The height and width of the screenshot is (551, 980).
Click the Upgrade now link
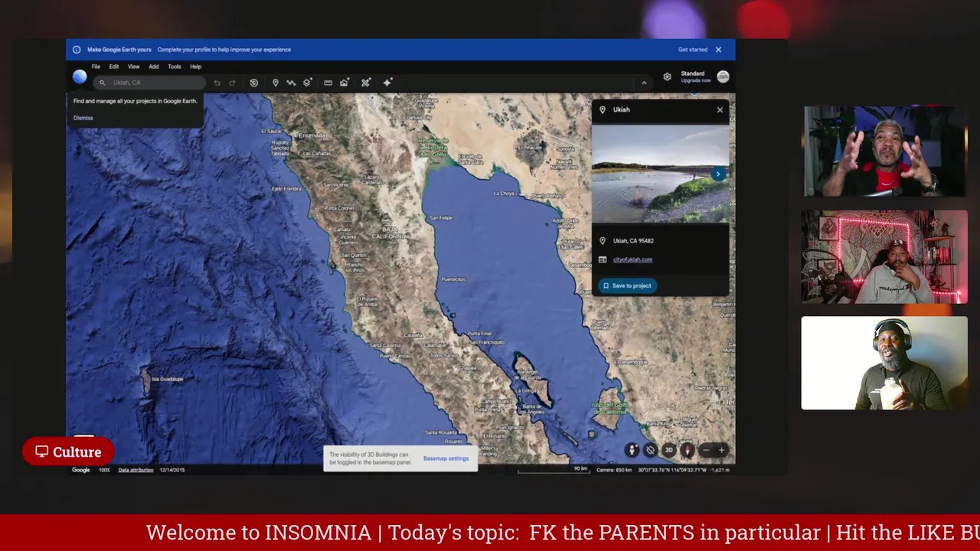(x=696, y=80)
